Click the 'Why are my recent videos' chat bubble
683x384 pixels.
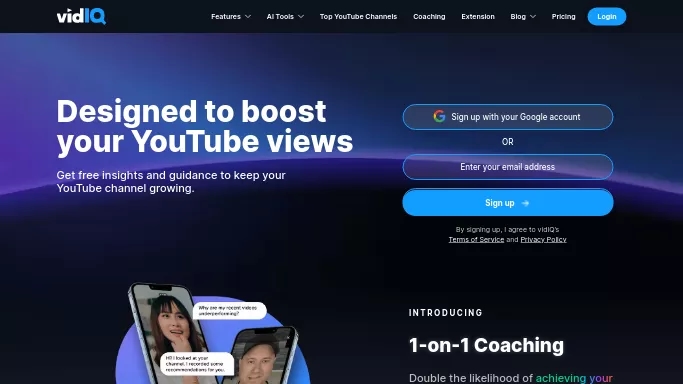[x=230, y=310]
